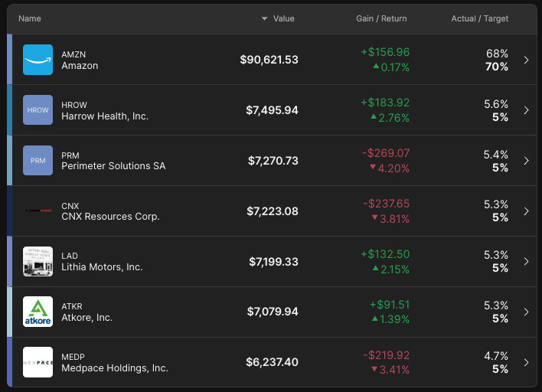The width and height of the screenshot is (542, 392).
Task: Open Lithia Motors row chevron
Action: (x=526, y=261)
